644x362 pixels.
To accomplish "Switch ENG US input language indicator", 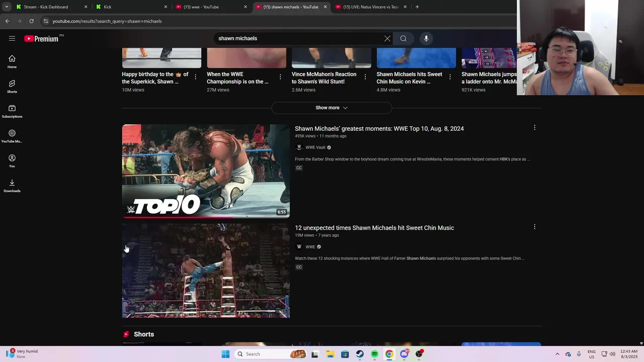I will click(592, 354).
